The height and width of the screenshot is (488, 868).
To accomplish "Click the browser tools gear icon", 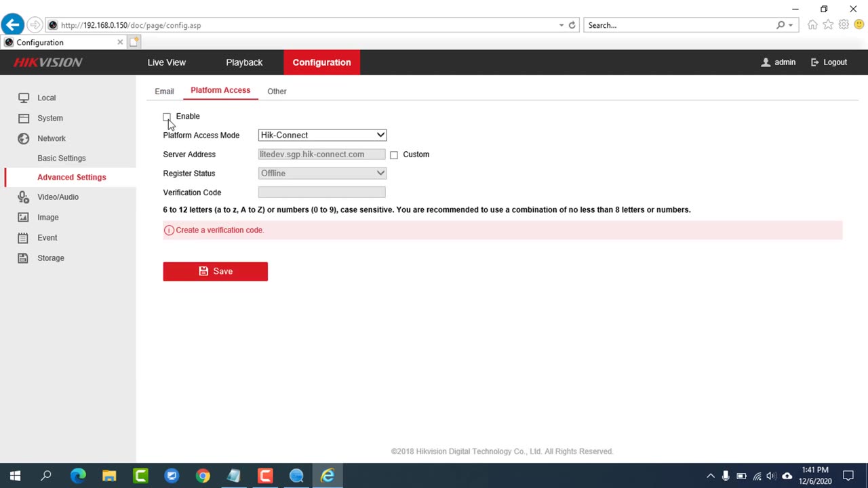I will (844, 25).
